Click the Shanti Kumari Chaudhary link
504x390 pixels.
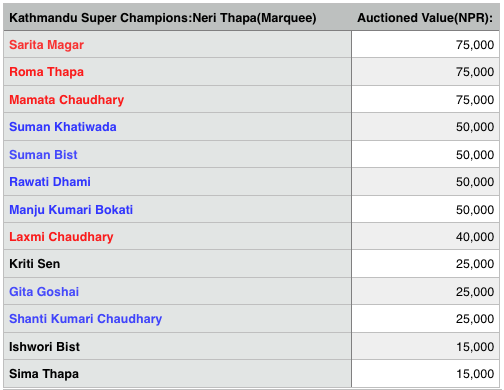(85, 319)
